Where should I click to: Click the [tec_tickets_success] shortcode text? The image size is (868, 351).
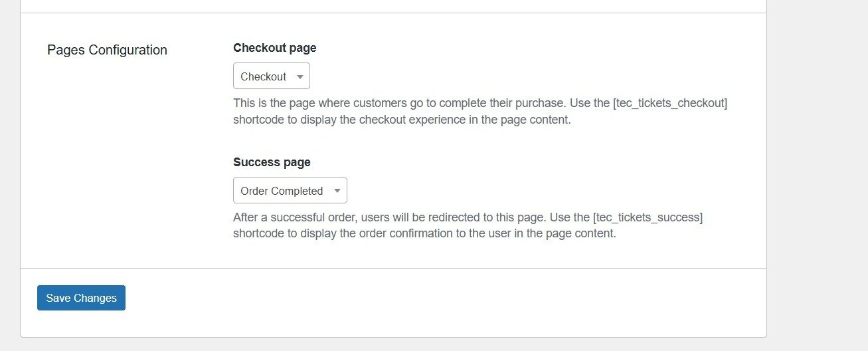(648, 217)
